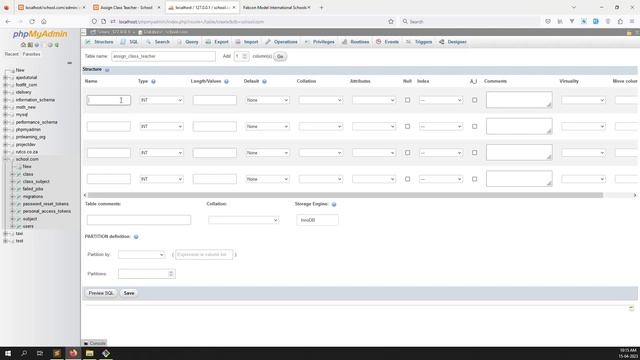Image resolution: width=640 pixels, height=360 pixels.
Task: Open Index dropdown in fourth column row
Action: [x=441, y=179]
